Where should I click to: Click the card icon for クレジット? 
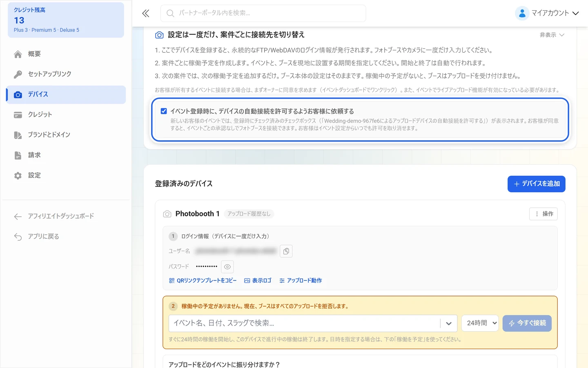click(x=18, y=115)
